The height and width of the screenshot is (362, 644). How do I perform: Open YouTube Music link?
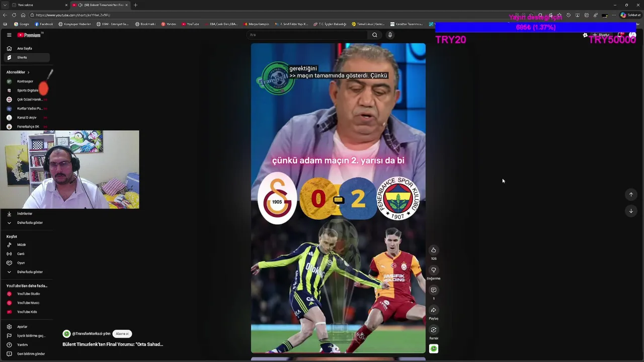point(26,303)
